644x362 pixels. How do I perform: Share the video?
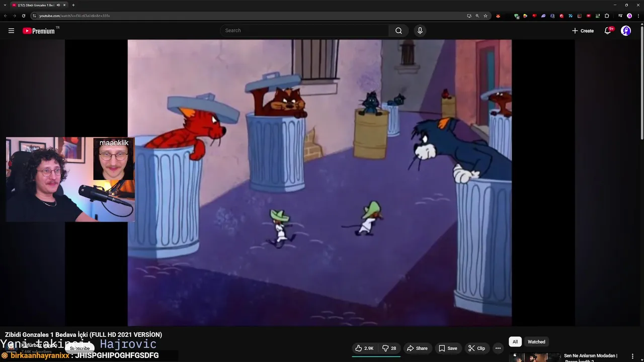tap(417, 348)
